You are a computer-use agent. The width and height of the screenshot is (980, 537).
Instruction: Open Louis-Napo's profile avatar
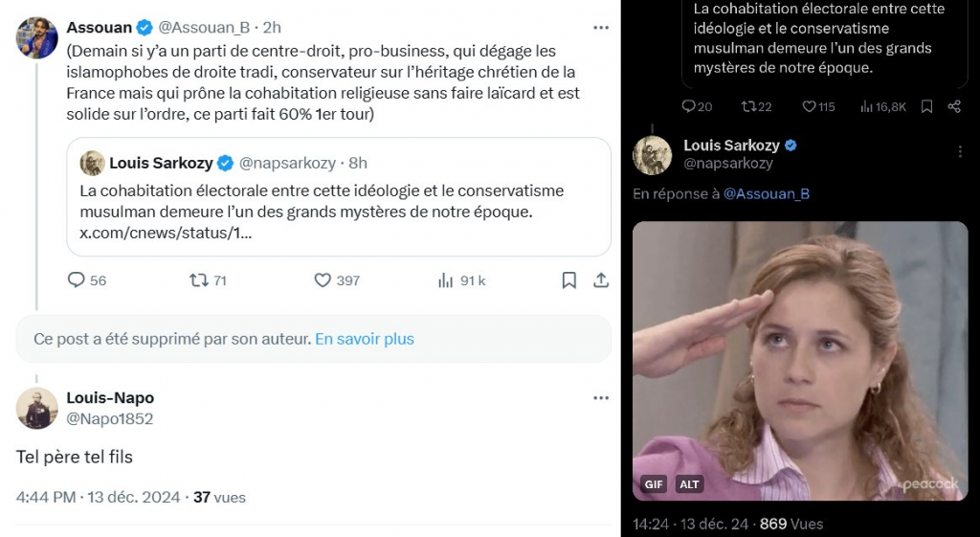coord(37,408)
